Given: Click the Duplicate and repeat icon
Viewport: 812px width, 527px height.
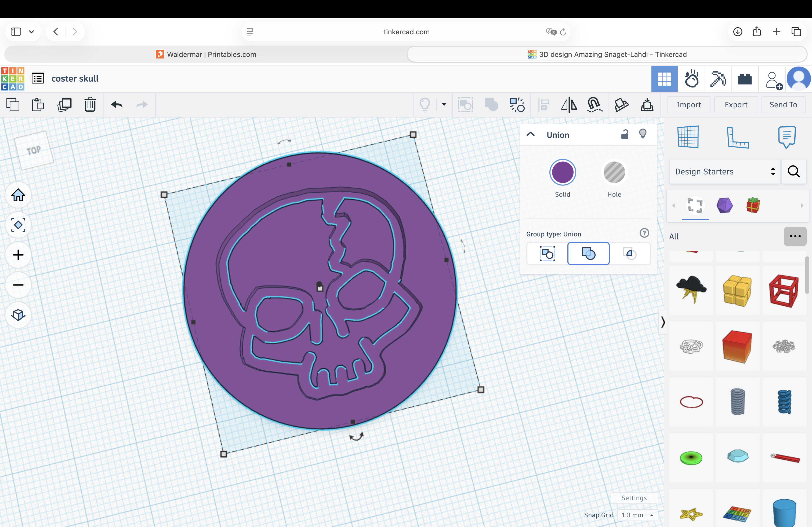Looking at the screenshot, I should pyautogui.click(x=64, y=105).
